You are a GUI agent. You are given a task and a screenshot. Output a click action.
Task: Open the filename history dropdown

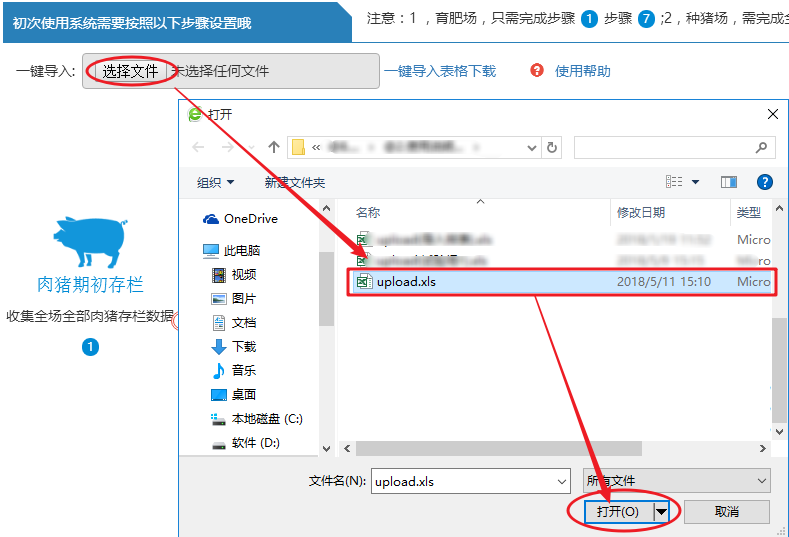(x=561, y=481)
